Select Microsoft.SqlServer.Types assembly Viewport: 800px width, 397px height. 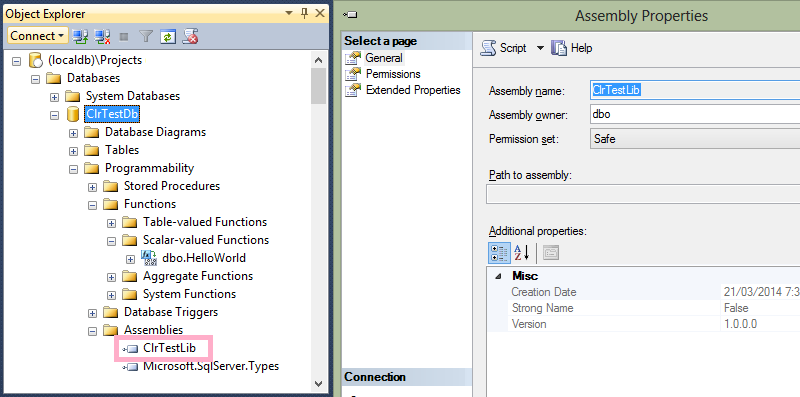click(x=211, y=366)
